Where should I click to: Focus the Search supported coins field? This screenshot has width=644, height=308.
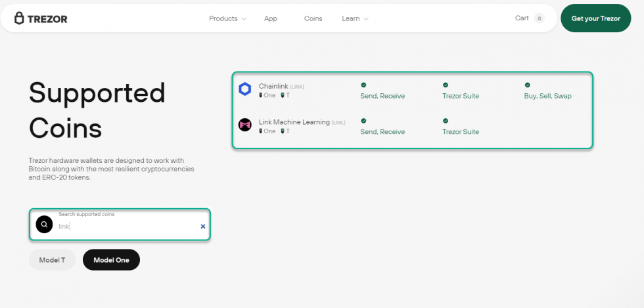(120, 224)
